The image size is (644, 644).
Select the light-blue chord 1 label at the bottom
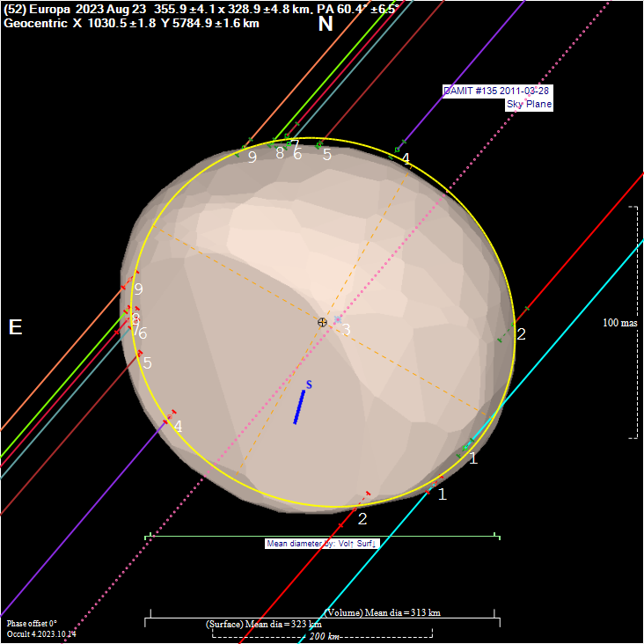(443, 494)
